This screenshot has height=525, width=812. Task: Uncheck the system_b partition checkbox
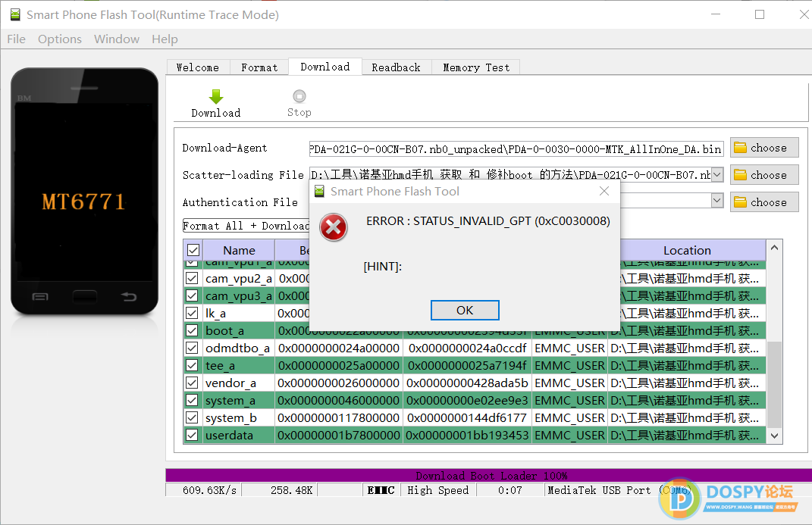(x=192, y=417)
